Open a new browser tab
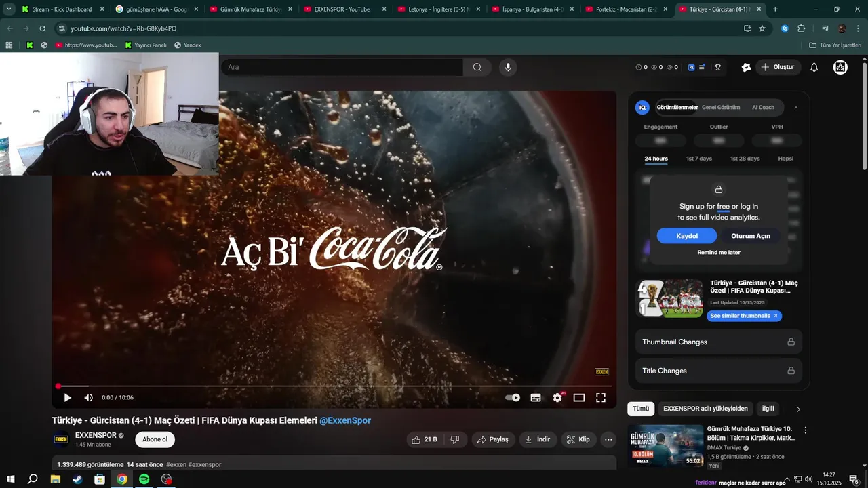Image resolution: width=868 pixels, height=488 pixels. pyautogui.click(x=775, y=9)
